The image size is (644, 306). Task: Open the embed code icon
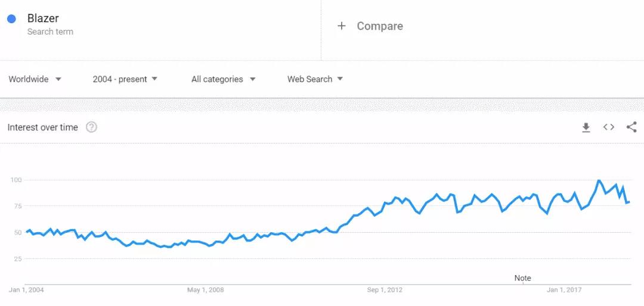609,127
